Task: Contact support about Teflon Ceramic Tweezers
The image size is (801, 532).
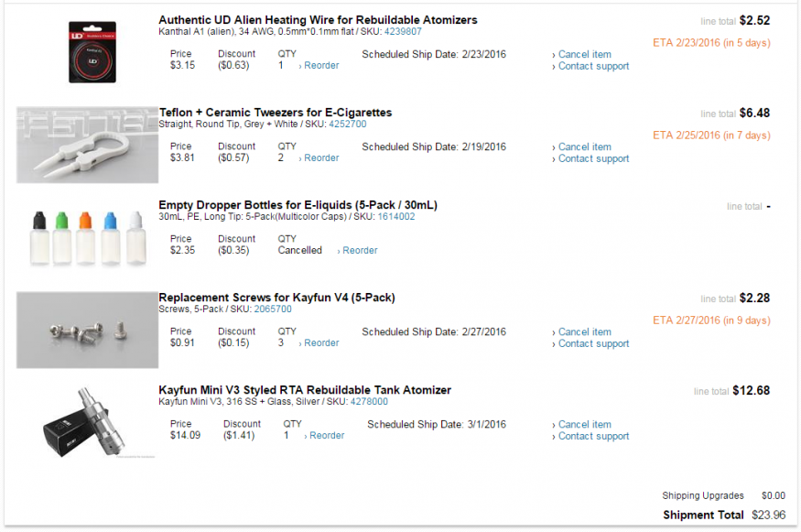Action: coord(593,158)
